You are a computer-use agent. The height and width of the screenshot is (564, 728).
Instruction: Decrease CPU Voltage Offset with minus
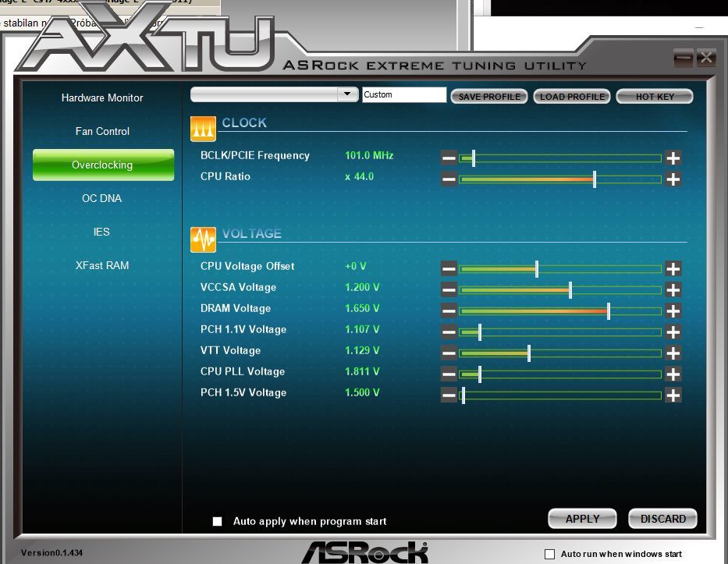tap(449, 268)
